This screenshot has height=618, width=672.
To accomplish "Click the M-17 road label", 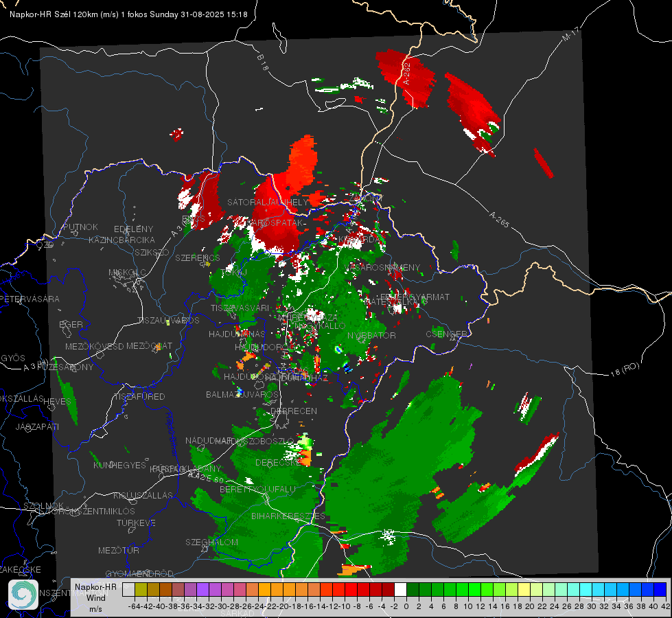I will tap(570, 34).
